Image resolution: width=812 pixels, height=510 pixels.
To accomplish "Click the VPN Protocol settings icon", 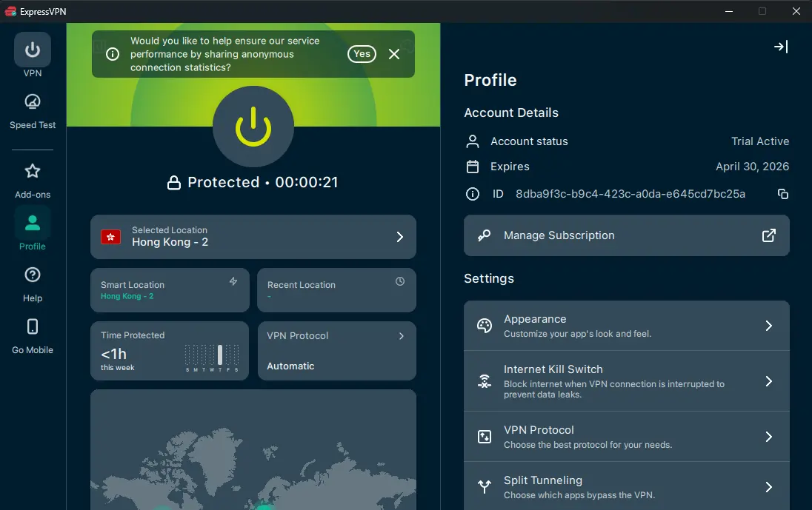I will [x=485, y=437].
